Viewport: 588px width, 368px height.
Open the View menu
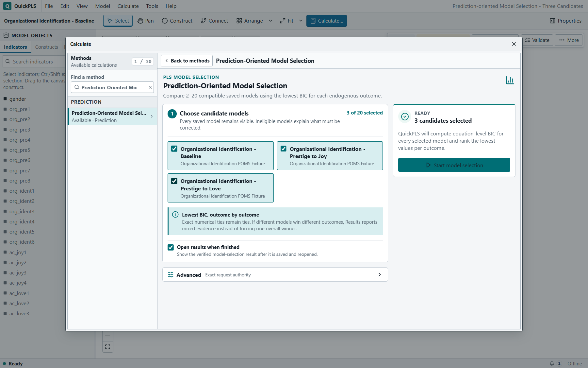[x=82, y=6]
